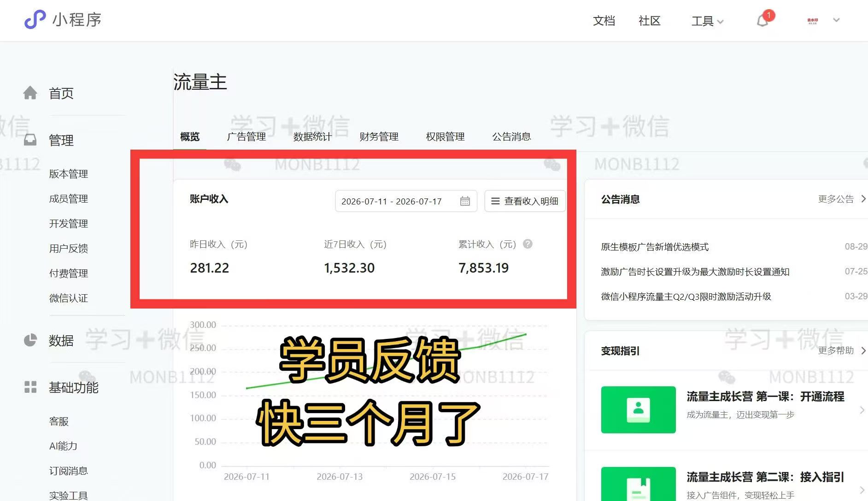Open AI能力 in the sidebar
Viewport: 868px width, 501px height.
click(63, 446)
